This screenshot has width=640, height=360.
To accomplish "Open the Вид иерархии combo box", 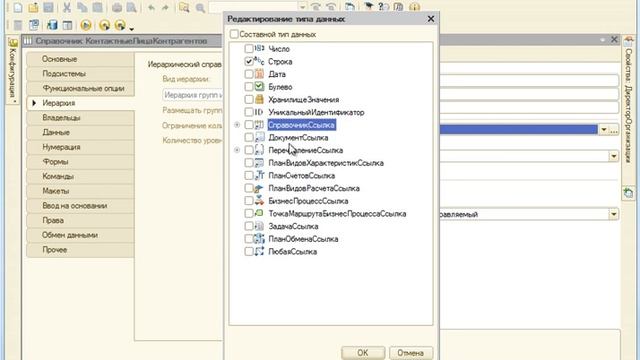I will tap(193, 95).
